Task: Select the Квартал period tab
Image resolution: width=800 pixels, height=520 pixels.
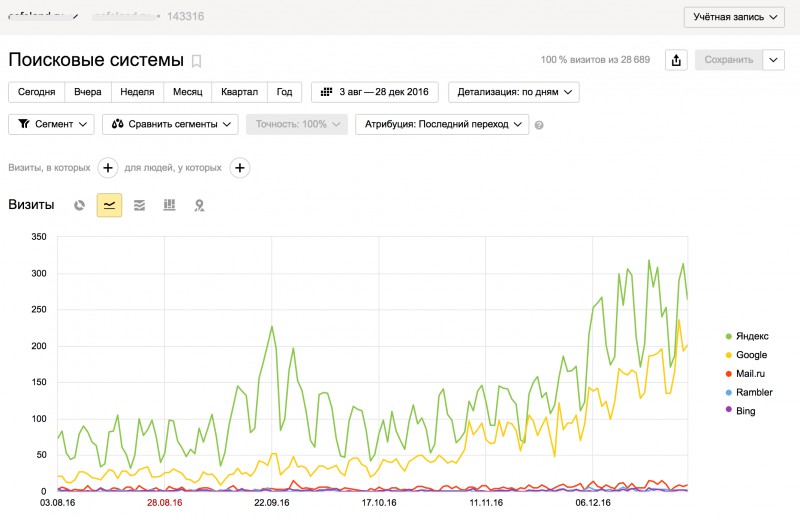Action: [239, 92]
